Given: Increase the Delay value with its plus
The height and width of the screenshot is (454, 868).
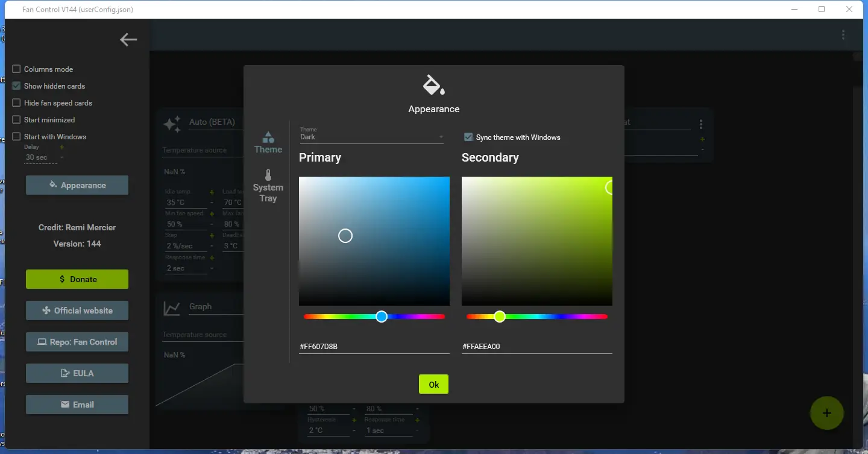Looking at the screenshot, I should point(61,147).
